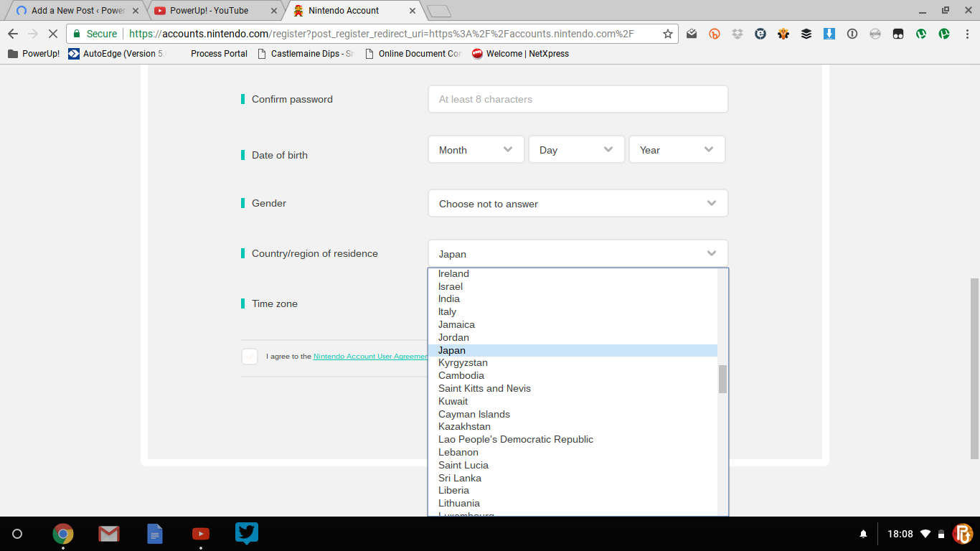The height and width of the screenshot is (551, 980).
Task: Open Gmail from the shelf
Action: pos(109,534)
